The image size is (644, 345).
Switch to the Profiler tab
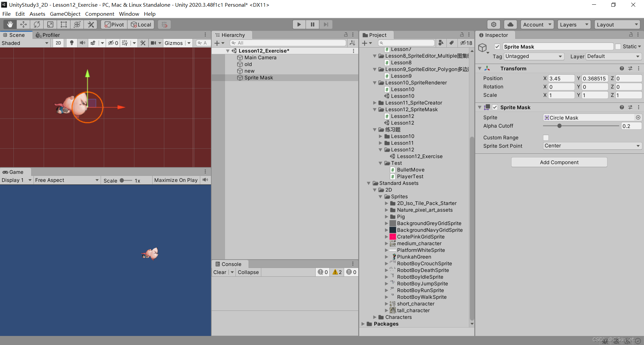point(48,35)
